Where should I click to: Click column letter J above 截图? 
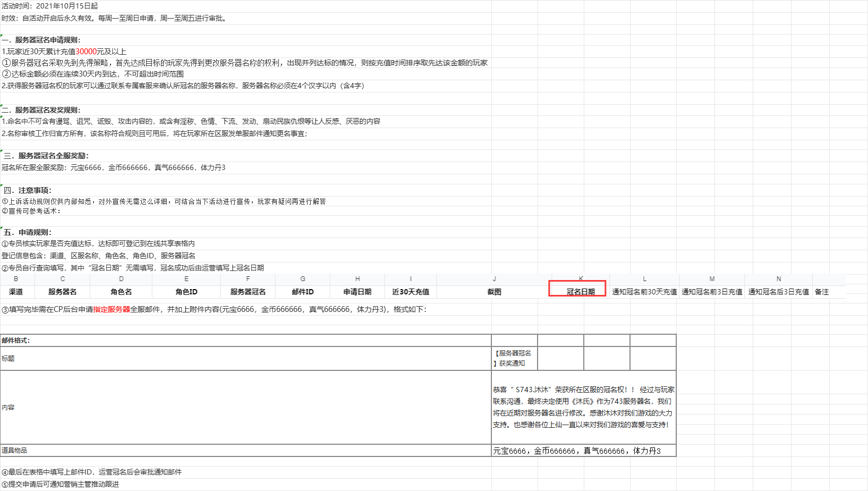point(495,279)
